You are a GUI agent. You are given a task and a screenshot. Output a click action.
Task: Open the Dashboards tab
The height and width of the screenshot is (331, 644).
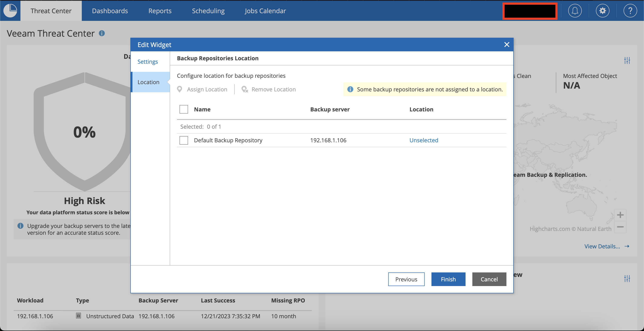(x=110, y=11)
